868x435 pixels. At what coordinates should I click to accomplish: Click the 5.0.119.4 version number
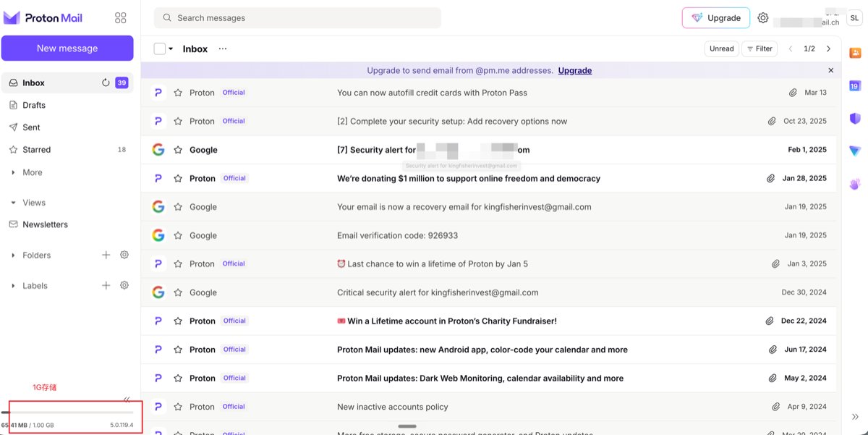pyautogui.click(x=122, y=425)
